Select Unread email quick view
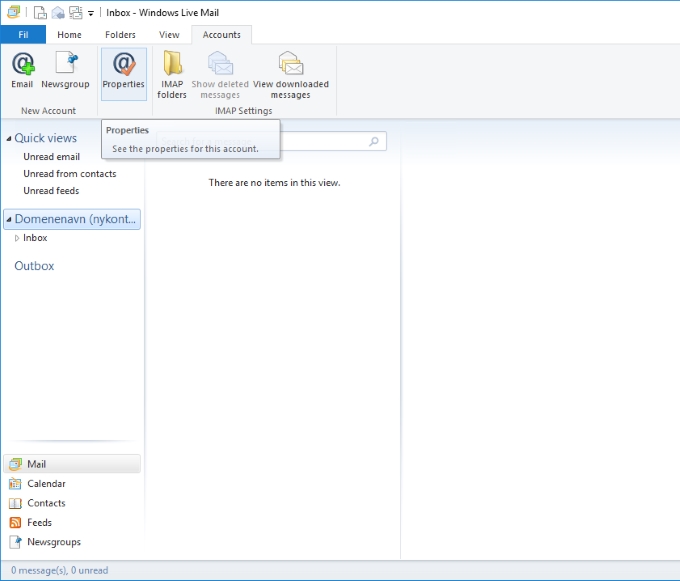Image resolution: width=680 pixels, height=581 pixels. (x=52, y=157)
